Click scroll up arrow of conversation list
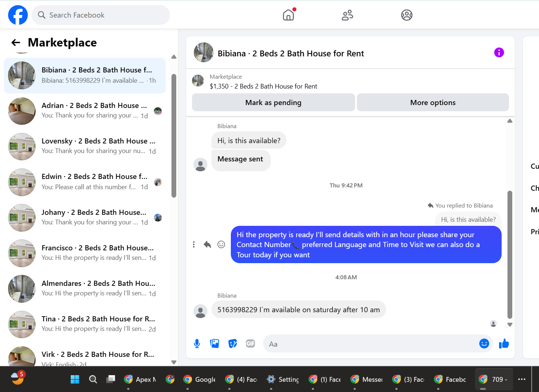539x392 pixels. (174, 57)
